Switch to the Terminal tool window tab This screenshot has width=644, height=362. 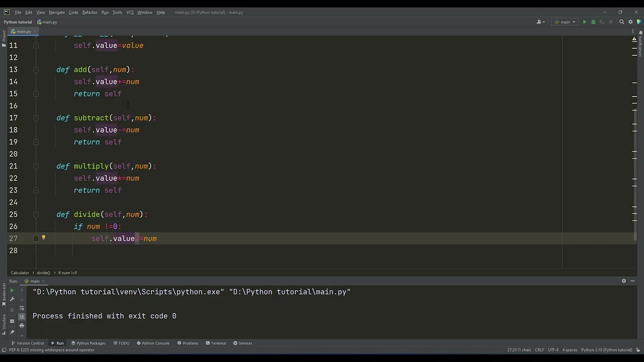215,343
